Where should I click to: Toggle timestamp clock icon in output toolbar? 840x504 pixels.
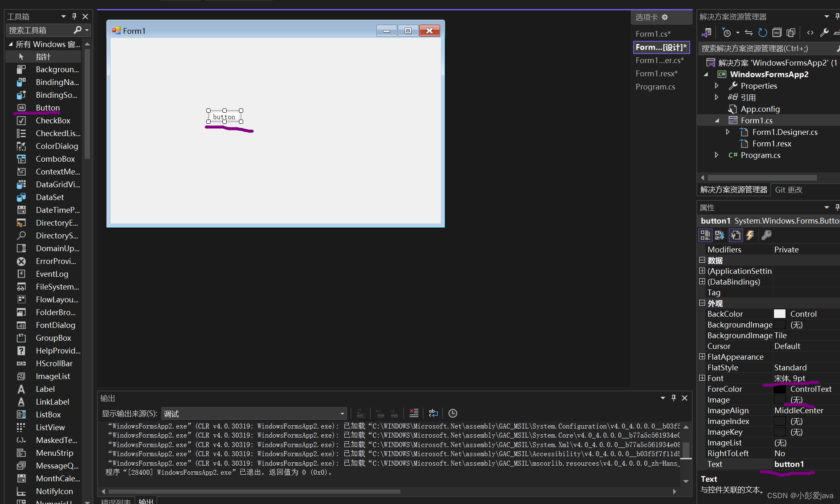click(452, 413)
